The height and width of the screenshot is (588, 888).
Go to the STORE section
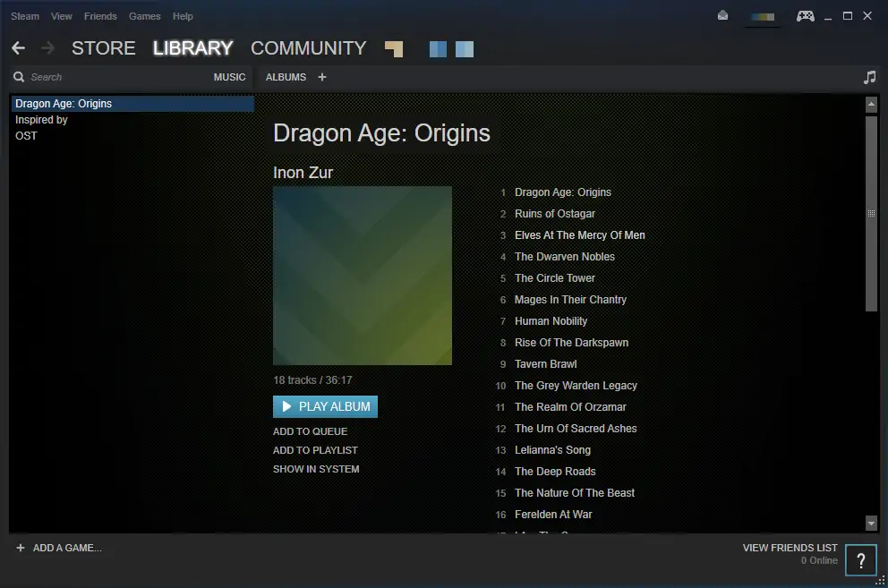[x=104, y=48]
